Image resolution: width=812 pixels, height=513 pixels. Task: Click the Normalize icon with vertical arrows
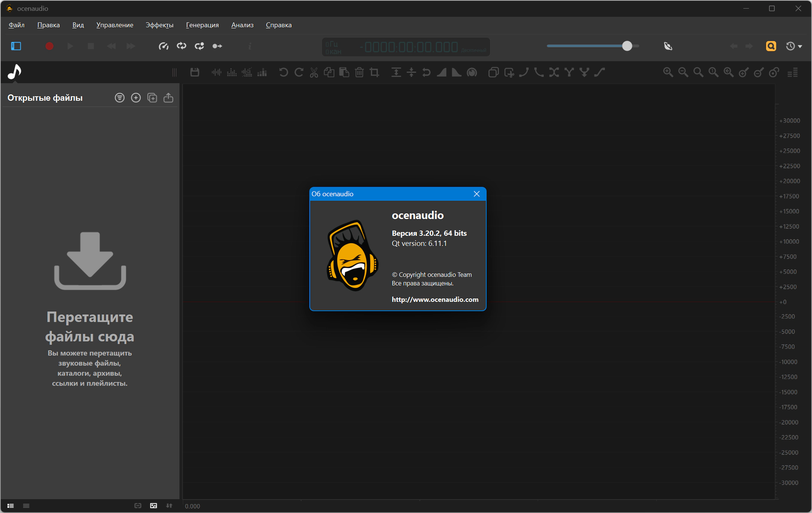pyautogui.click(x=396, y=72)
